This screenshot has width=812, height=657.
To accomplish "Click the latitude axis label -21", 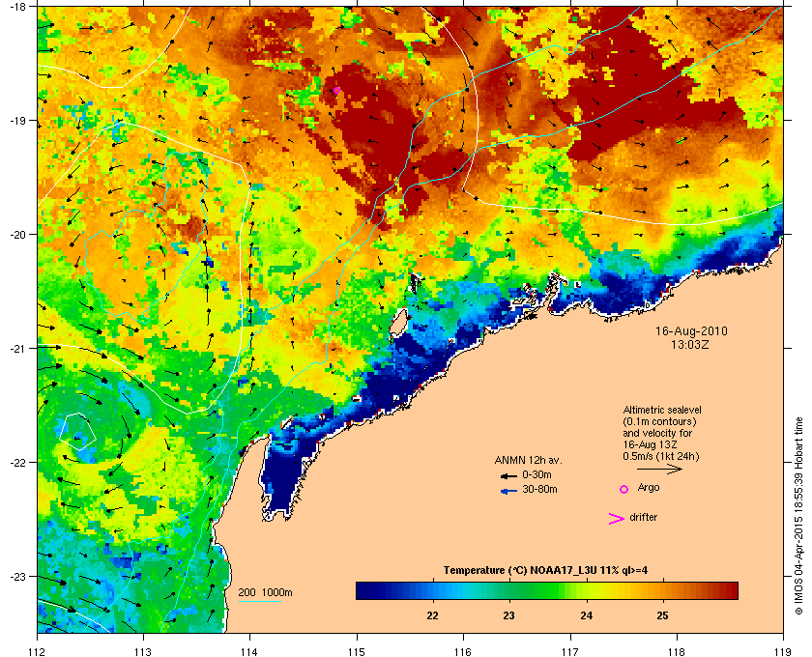I will point(17,348).
